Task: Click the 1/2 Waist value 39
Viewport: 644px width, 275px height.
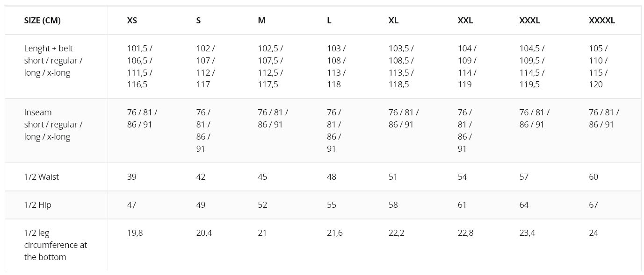Action: (132, 177)
